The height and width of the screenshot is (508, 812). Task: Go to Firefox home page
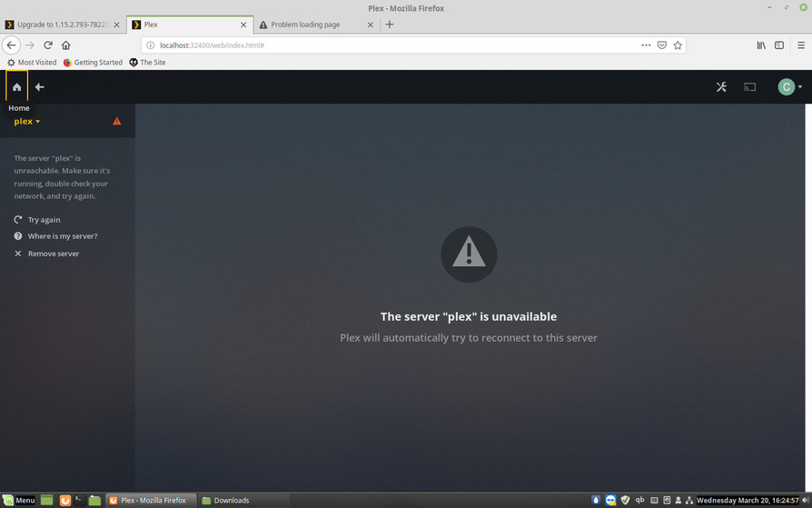(65, 45)
